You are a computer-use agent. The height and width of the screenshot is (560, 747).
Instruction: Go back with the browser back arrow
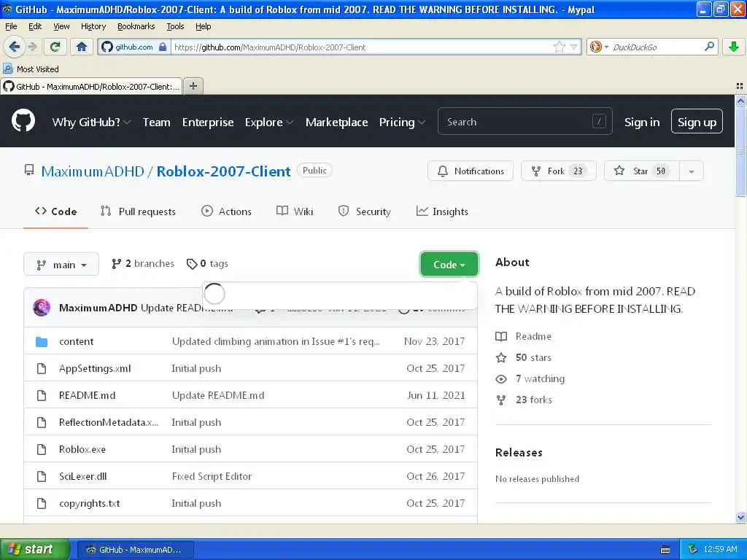tap(14, 47)
